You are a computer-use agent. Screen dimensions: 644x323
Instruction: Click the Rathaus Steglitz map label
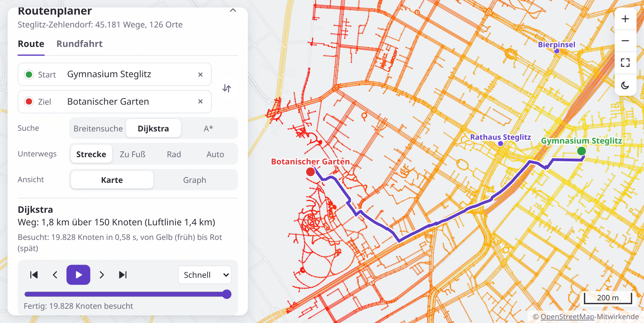[x=500, y=137]
